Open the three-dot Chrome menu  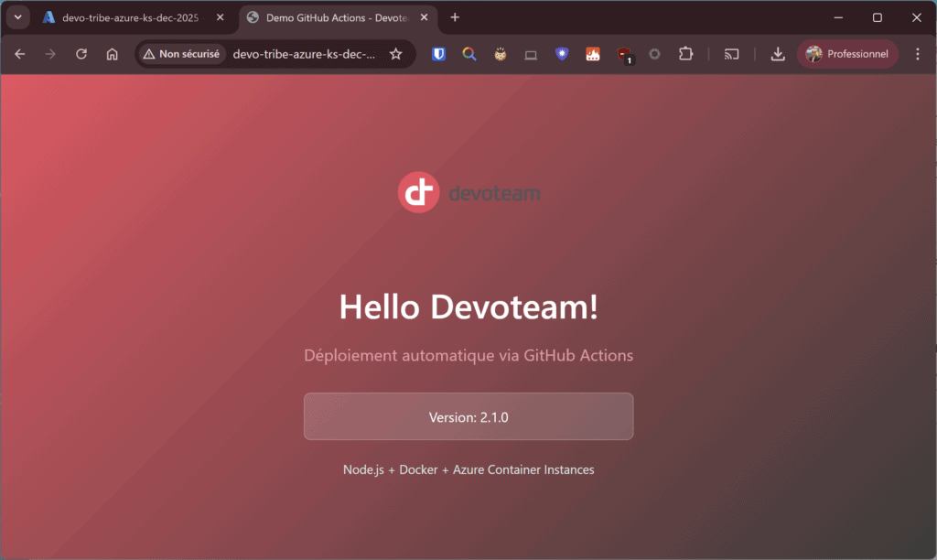pos(918,54)
